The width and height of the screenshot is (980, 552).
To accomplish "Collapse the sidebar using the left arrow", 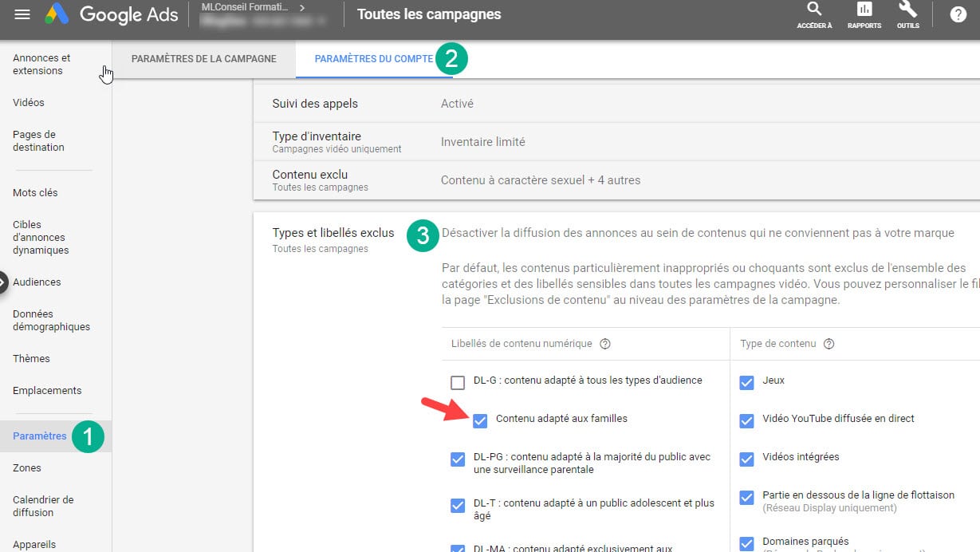I will coord(3,282).
